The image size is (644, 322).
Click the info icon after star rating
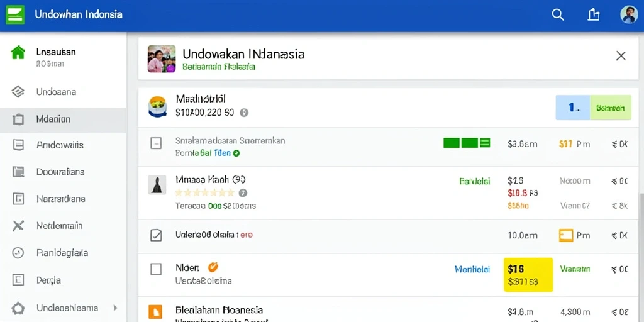coord(243,192)
